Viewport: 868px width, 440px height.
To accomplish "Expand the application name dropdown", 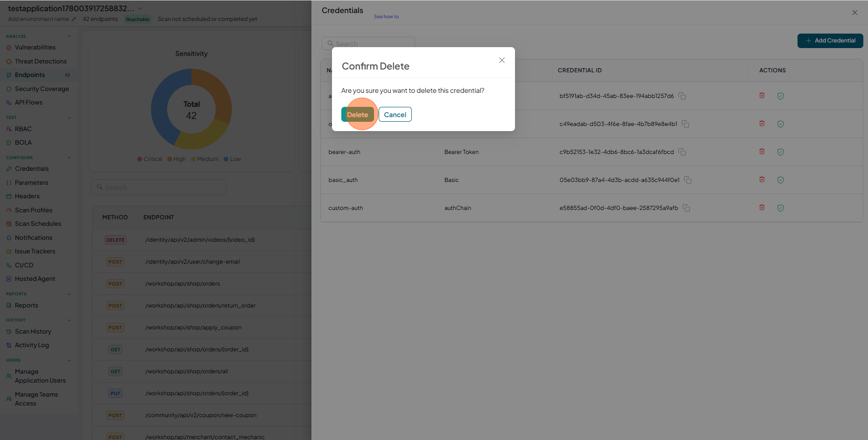I will (x=141, y=8).
